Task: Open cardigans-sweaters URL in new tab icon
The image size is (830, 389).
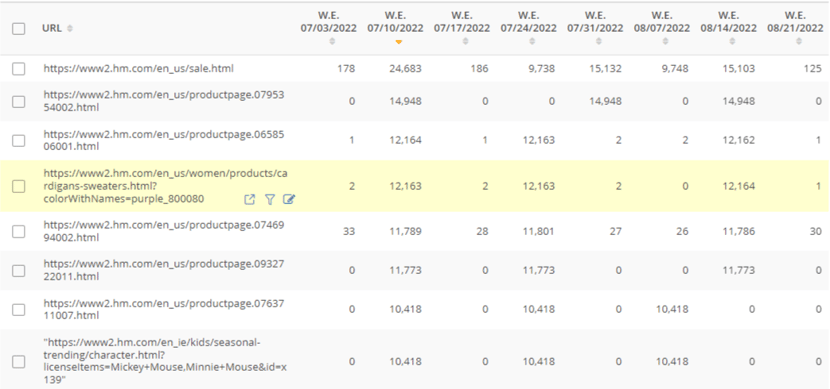Action: 249,200
